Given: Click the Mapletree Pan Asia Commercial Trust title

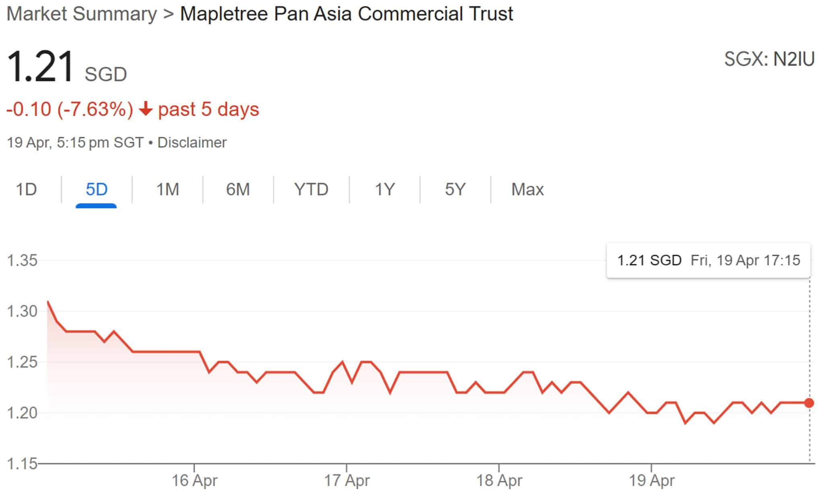Looking at the screenshot, I should (x=346, y=14).
